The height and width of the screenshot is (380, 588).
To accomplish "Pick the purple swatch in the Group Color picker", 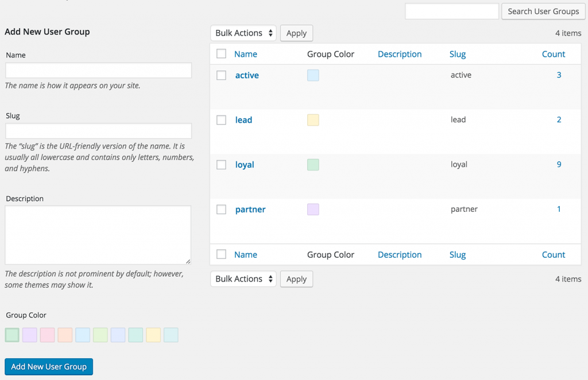I will (29, 335).
